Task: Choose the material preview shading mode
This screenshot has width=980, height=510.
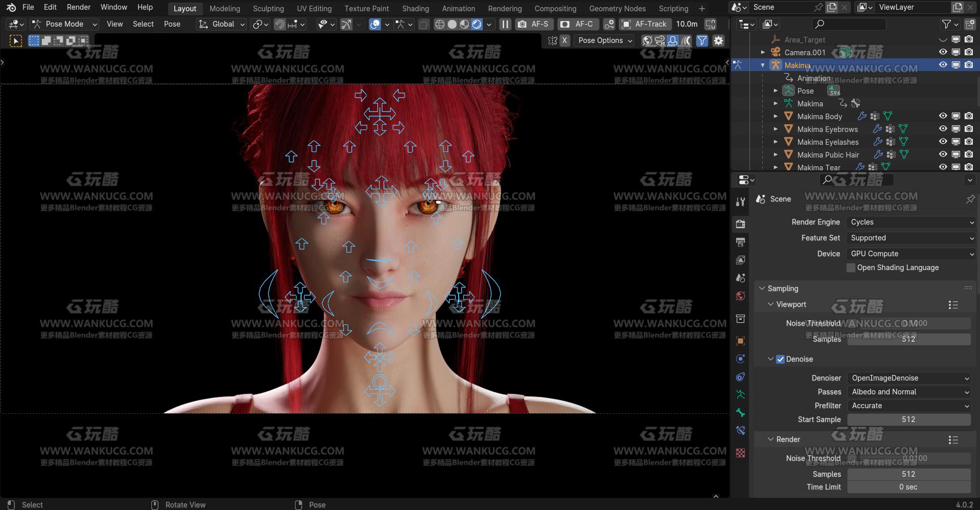Action: [x=464, y=24]
